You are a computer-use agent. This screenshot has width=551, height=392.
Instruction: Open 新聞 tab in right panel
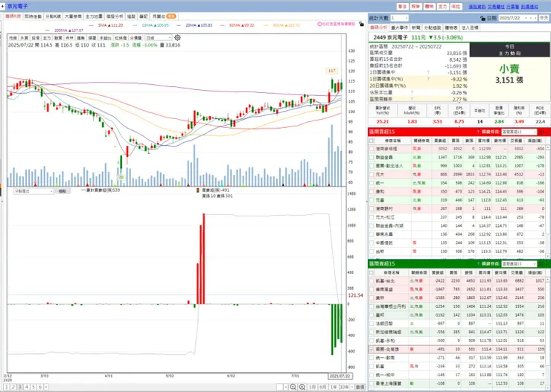tap(416, 28)
